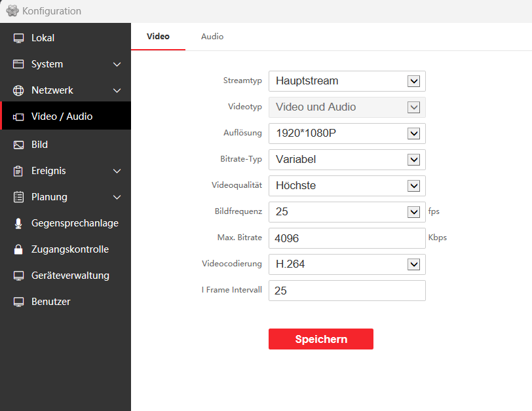Click the Netzwerk globe icon
This screenshot has height=411, width=532.
point(18,90)
